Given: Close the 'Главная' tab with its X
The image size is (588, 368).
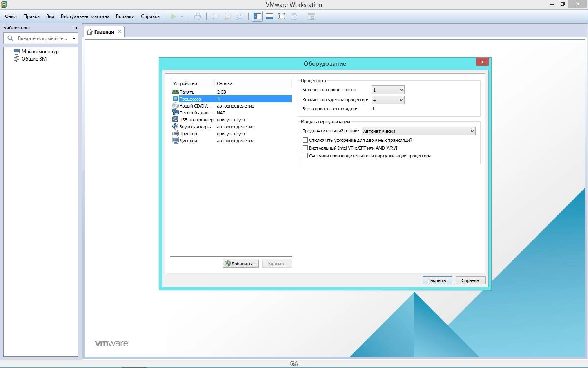Looking at the screenshot, I should click(120, 31).
